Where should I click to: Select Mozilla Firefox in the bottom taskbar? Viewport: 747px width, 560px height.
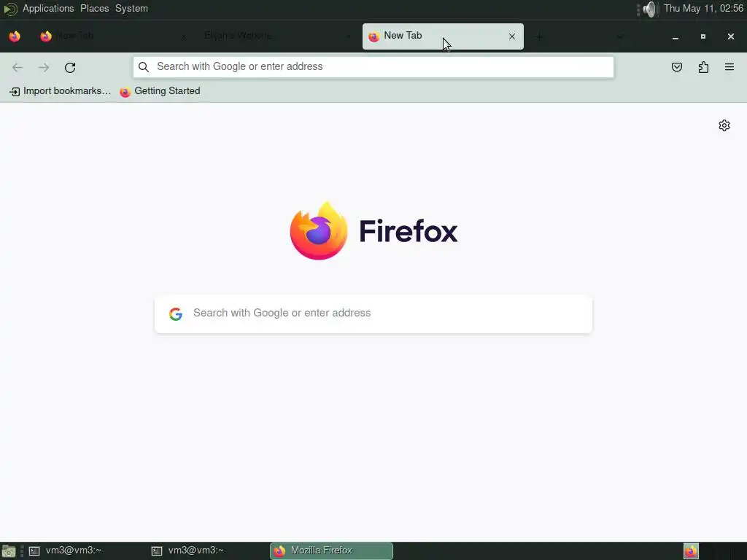click(x=332, y=551)
